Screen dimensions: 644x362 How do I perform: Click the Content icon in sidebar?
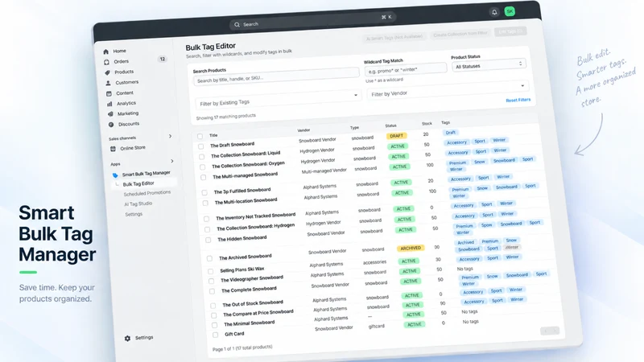coord(109,93)
